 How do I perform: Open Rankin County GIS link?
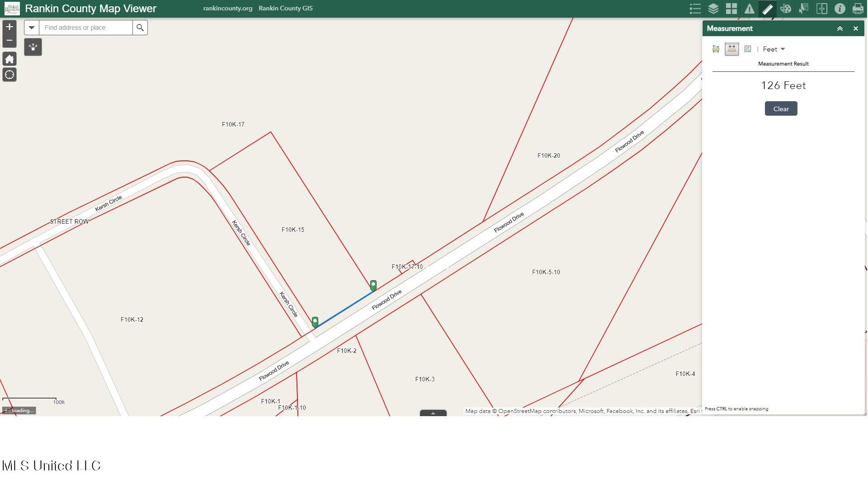285,9
